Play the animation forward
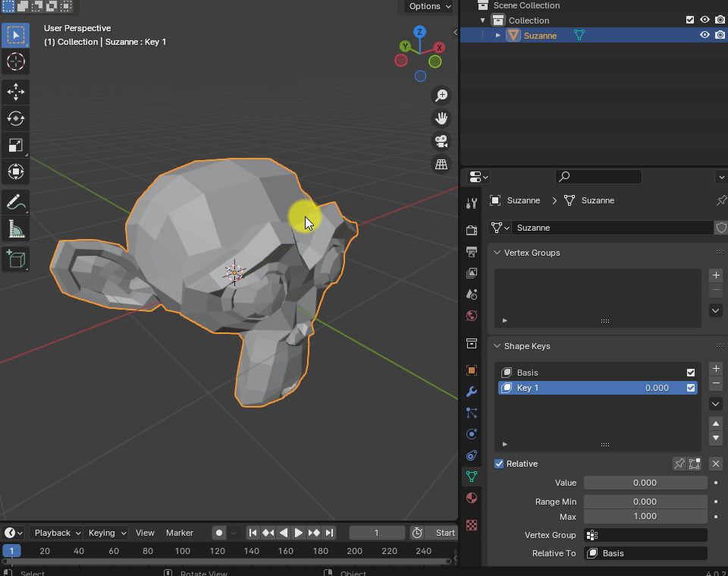The width and height of the screenshot is (728, 576). click(299, 533)
